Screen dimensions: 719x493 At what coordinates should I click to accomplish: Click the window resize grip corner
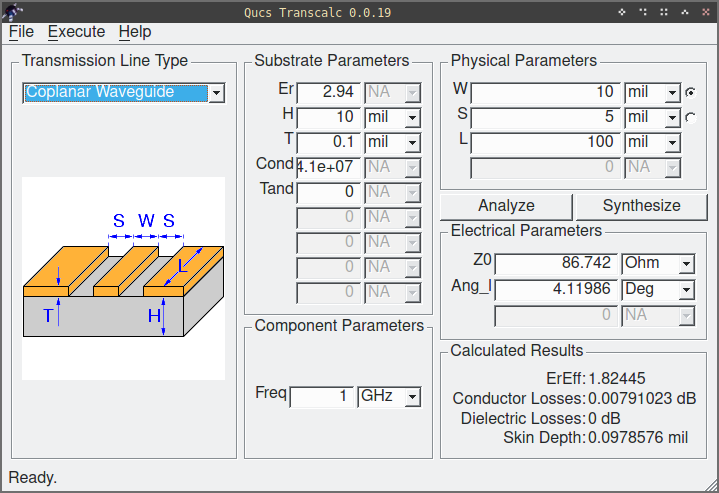[711, 485]
